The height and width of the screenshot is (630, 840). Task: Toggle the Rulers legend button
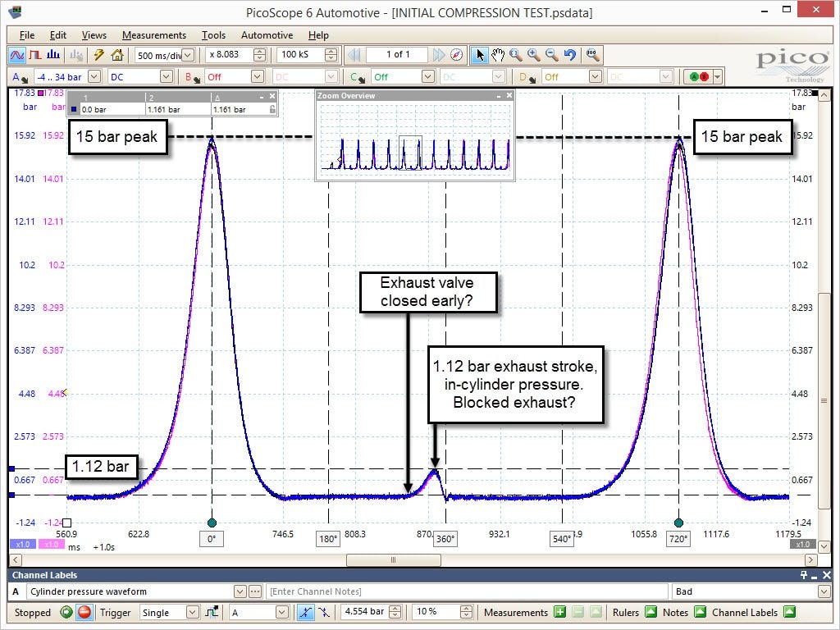[x=651, y=612]
